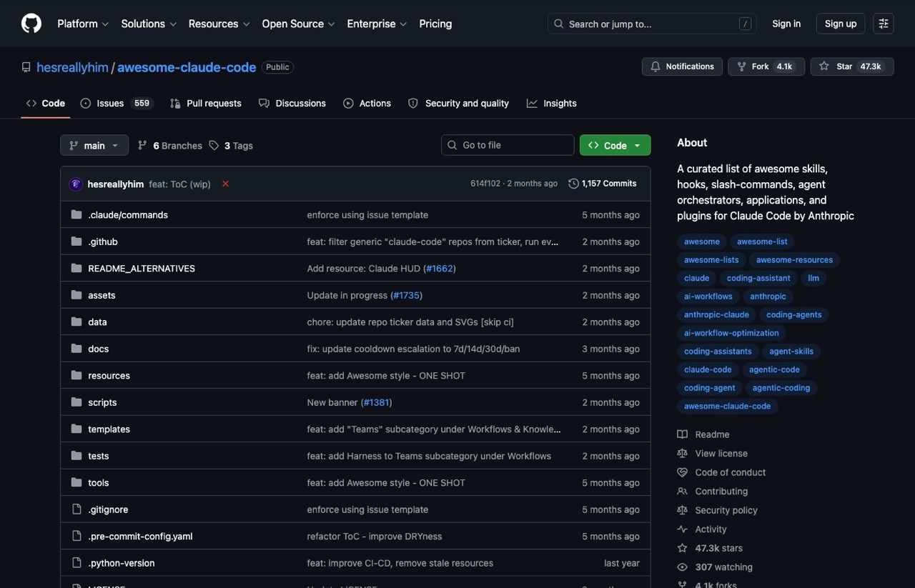Viewport: 915px width, 588px height.
Task: Click the people icon beside Contributing
Action: [x=682, y=492]
